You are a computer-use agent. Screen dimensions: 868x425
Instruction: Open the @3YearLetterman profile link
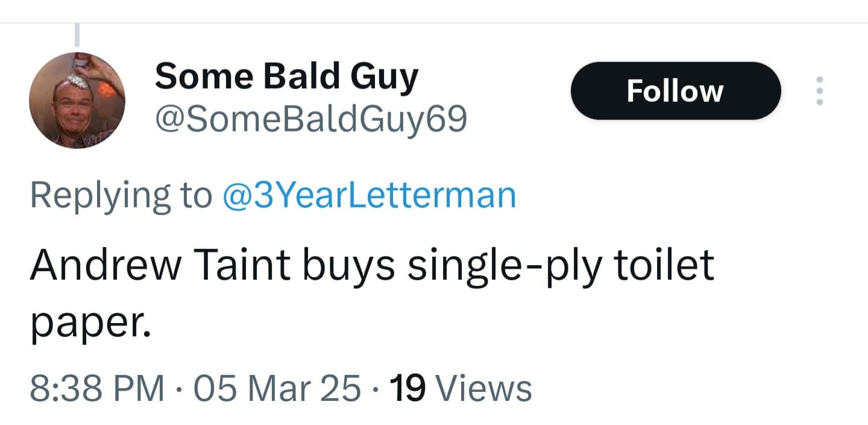[x=370, y=196]
